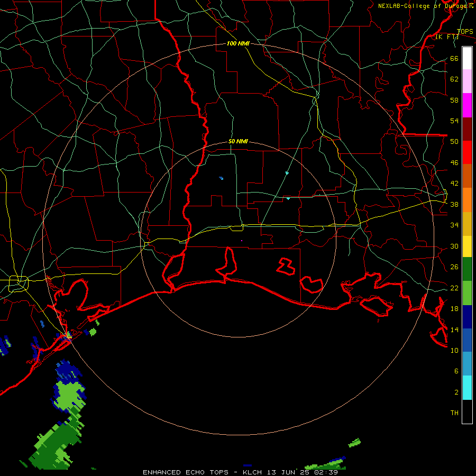
Task: Click the legend value "50"
Action: 454,142
